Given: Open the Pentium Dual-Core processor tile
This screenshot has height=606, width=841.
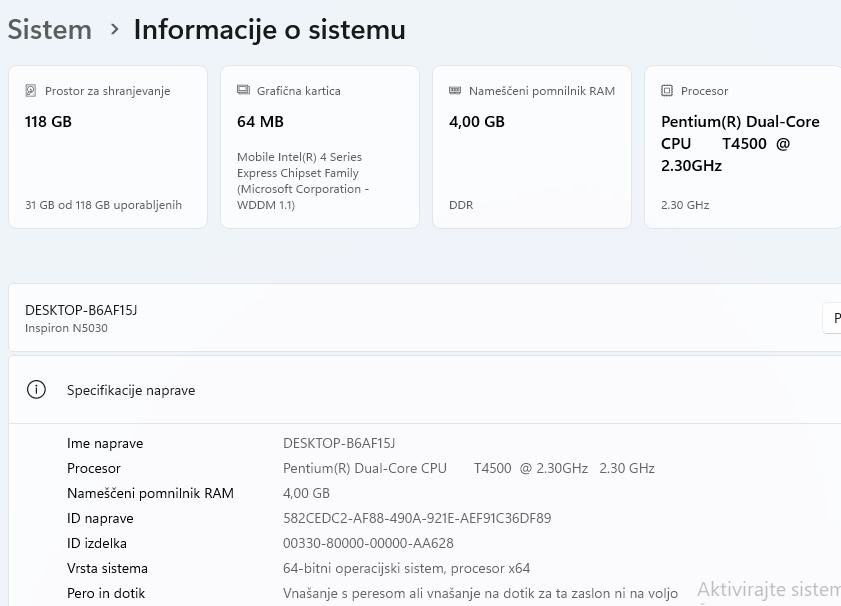Looking at the screenshot, I should pos(742,147).
